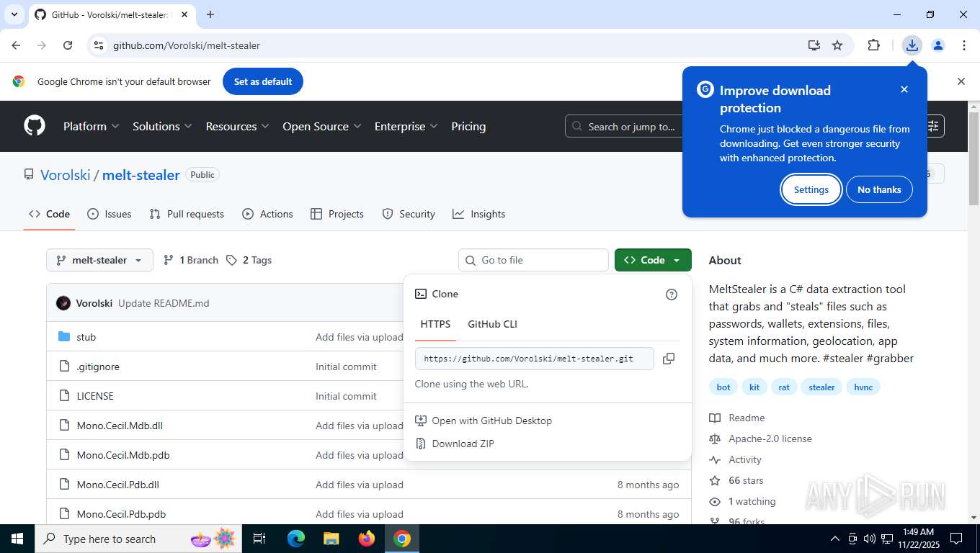Image resolution: width=980 pixels, height=553 pixels.
Task: Click the Settings button in popup
Action: point(811,189)
